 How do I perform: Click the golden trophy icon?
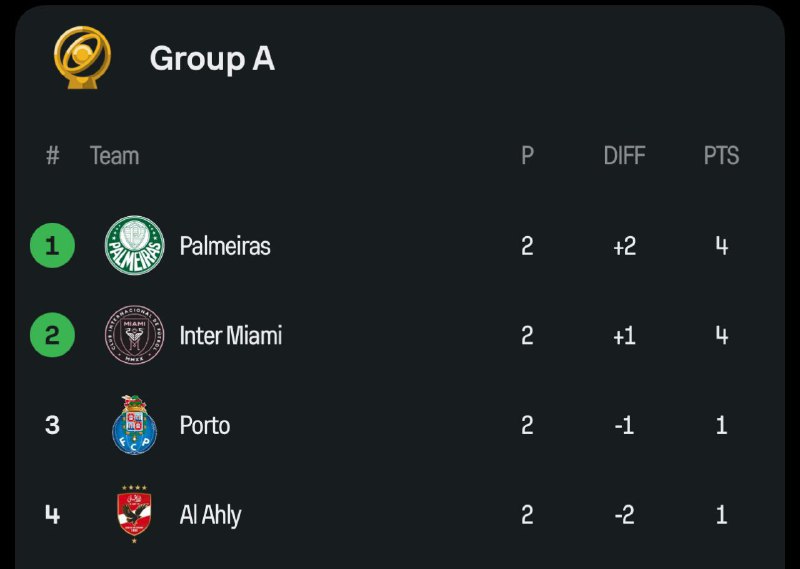[x=82, y=57]
